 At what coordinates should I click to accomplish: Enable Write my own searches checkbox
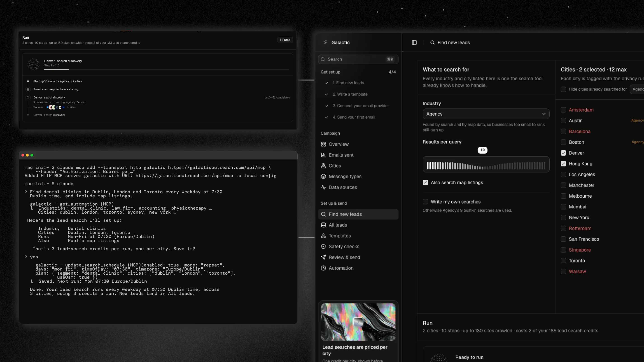point(425,202)
